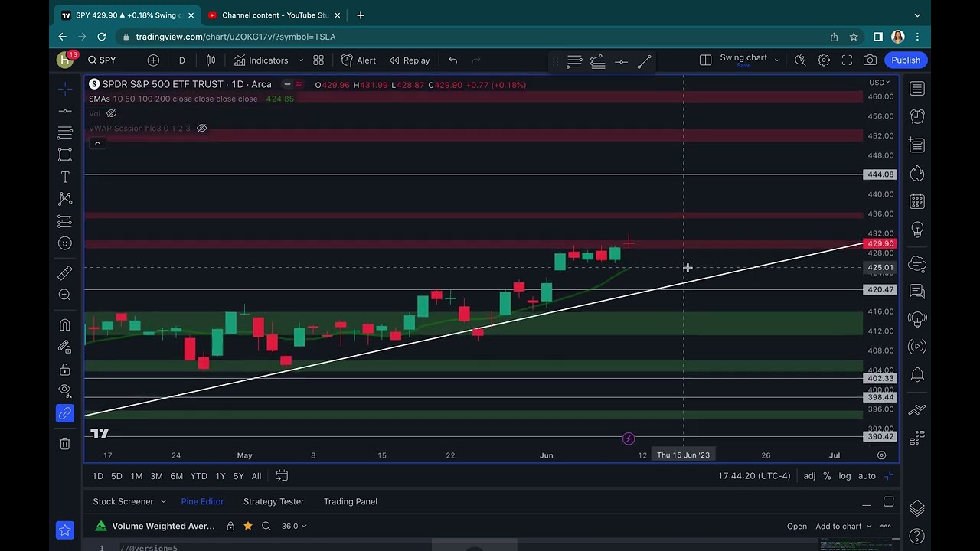
Task: Select the 429.90 price label
Action: [x=880, y=244]
